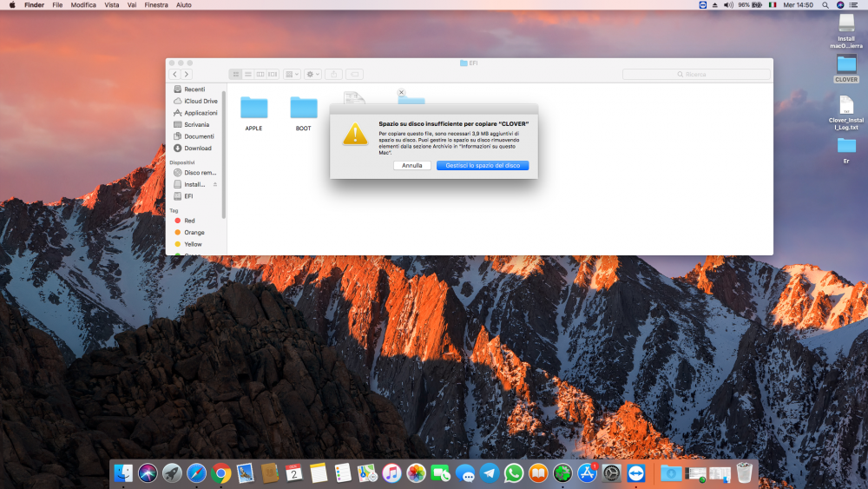Select the column view icon
This screenshot has height=489, width=868.
260,74
